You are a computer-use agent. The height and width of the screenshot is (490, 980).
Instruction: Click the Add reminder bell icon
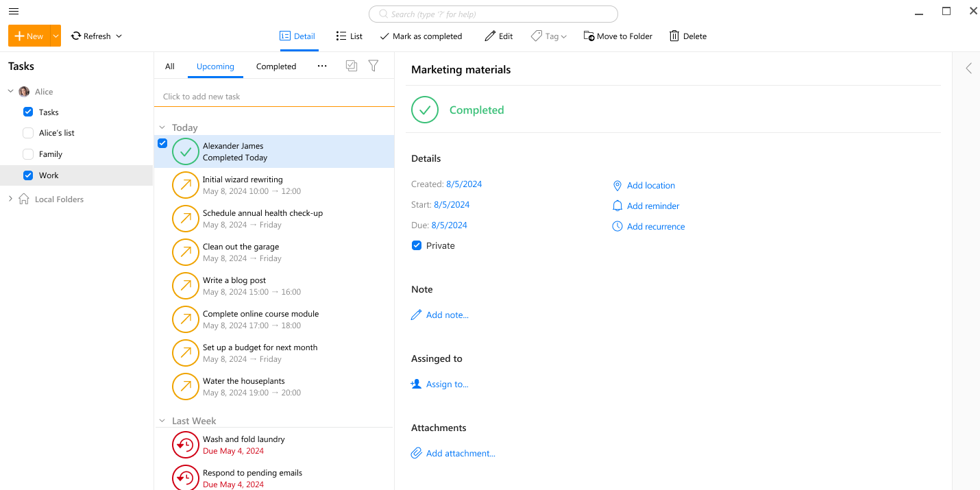tap(617, 206)
